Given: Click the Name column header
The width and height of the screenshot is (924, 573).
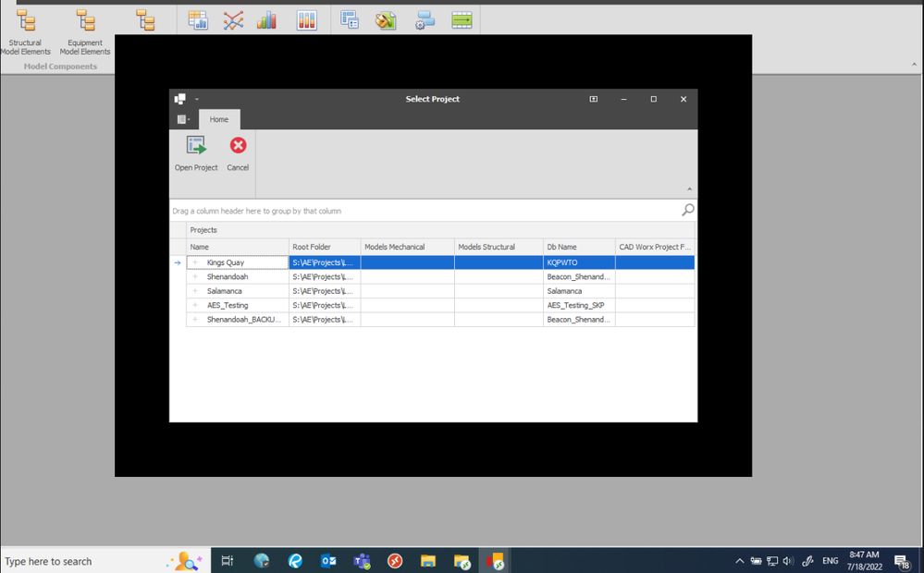Looking at the screenshot, I should (238, 247).
